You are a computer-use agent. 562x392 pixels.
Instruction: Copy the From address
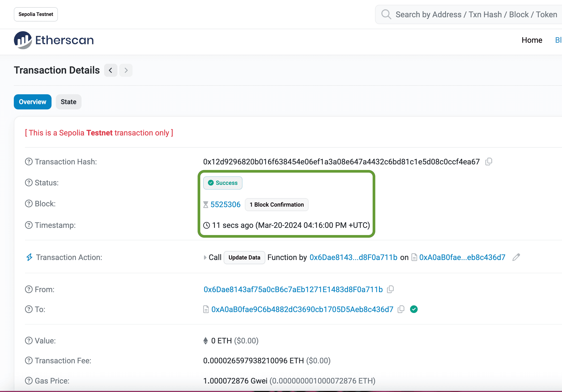point(390,289)
